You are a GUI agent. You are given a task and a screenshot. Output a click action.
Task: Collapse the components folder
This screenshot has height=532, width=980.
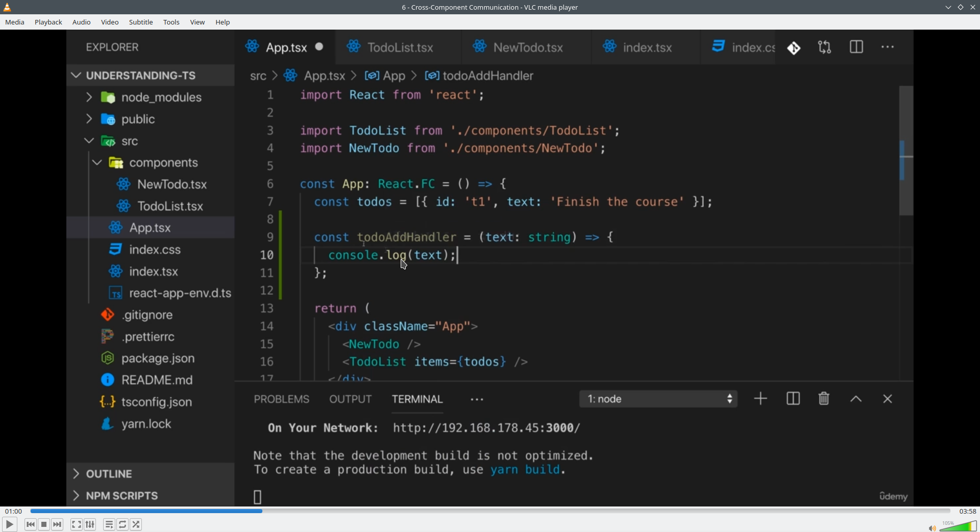(x=151, y=163)
